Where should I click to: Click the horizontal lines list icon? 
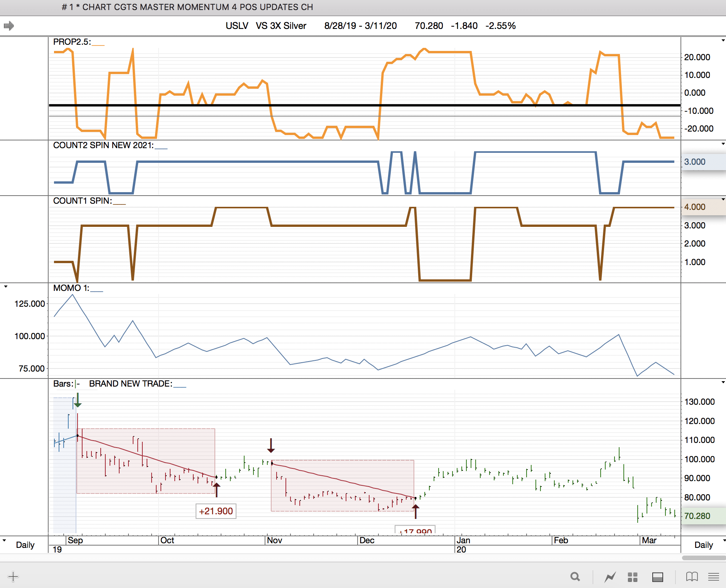[714, 577]
